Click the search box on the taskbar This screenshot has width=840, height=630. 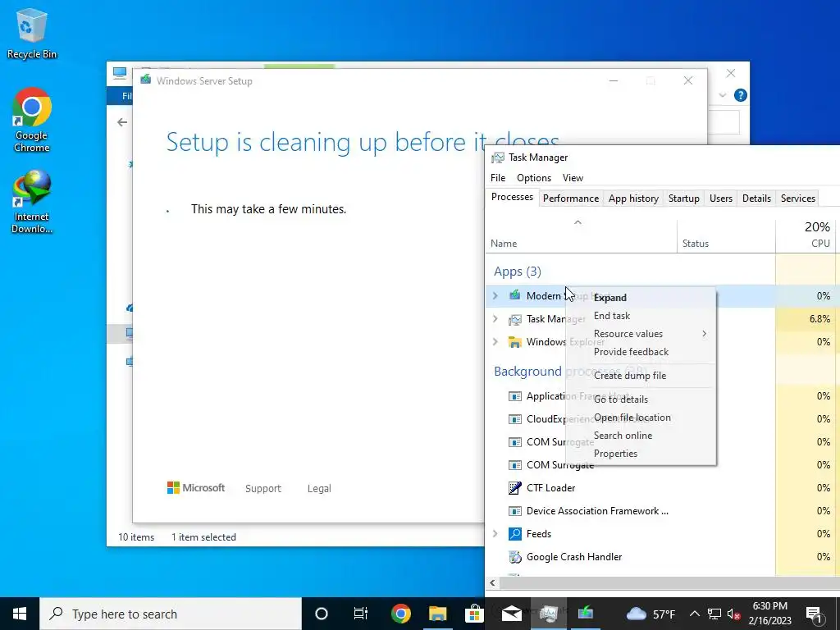[171, 614]
